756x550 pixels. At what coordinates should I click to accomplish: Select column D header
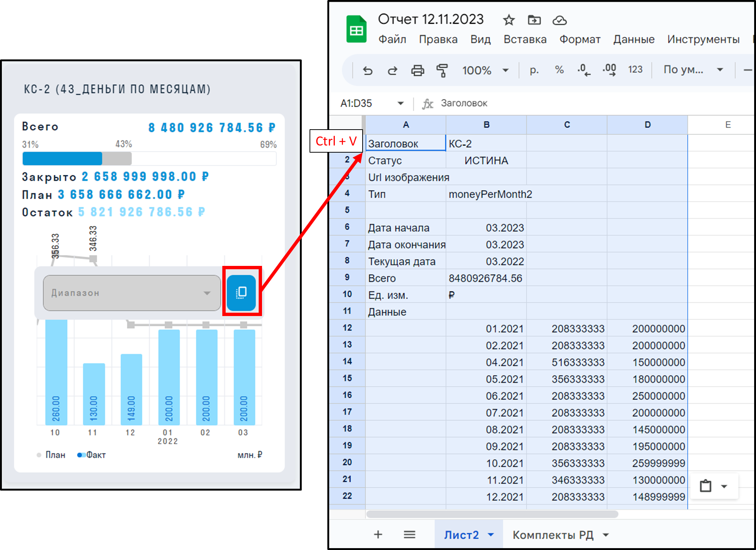point(647,125)
